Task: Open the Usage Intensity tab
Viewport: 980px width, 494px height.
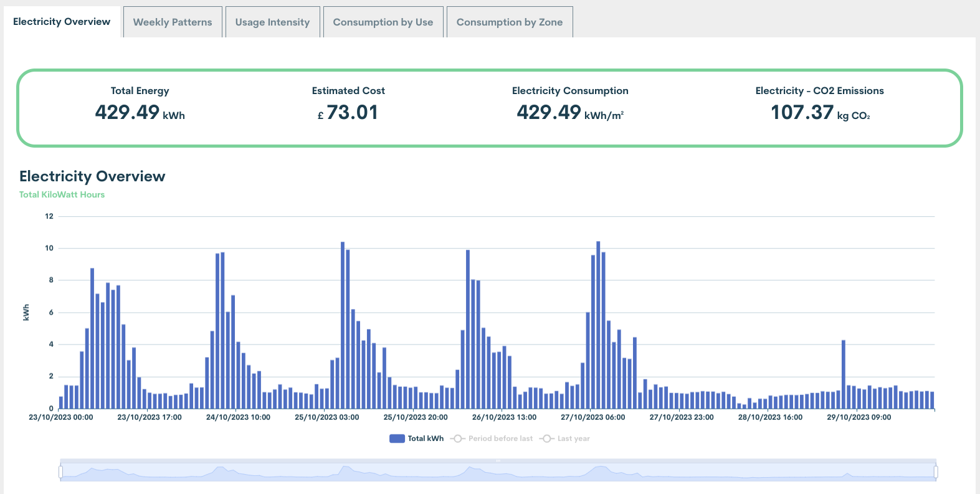Action: tap(272, 22)
